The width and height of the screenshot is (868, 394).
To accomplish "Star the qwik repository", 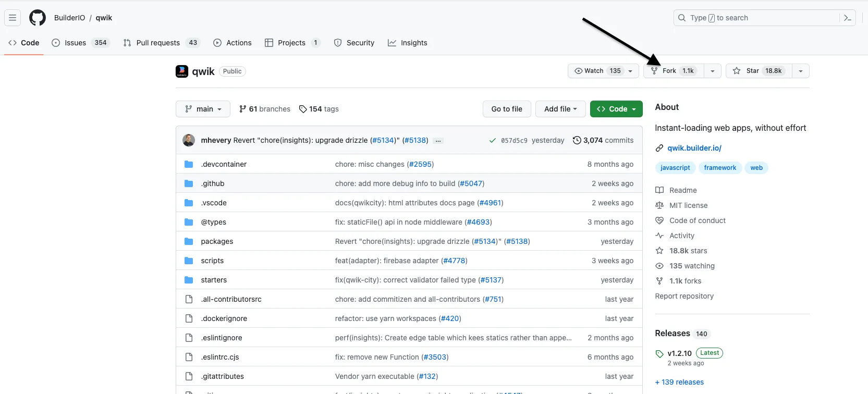I will [759, 71].
